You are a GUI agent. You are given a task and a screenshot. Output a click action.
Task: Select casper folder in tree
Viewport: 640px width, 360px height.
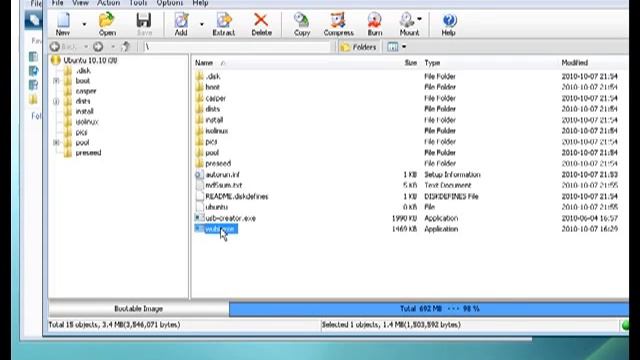(86, 91)
